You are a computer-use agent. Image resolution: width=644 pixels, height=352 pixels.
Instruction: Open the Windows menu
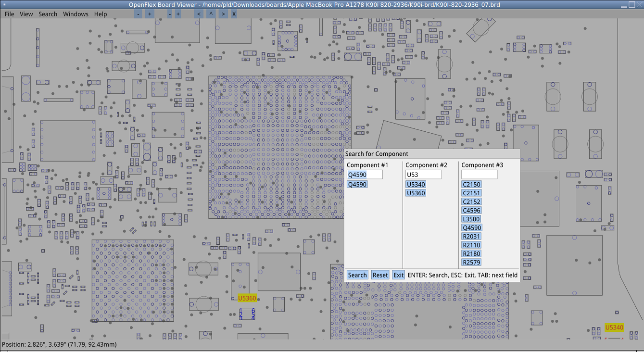click(x=76, y=14)
